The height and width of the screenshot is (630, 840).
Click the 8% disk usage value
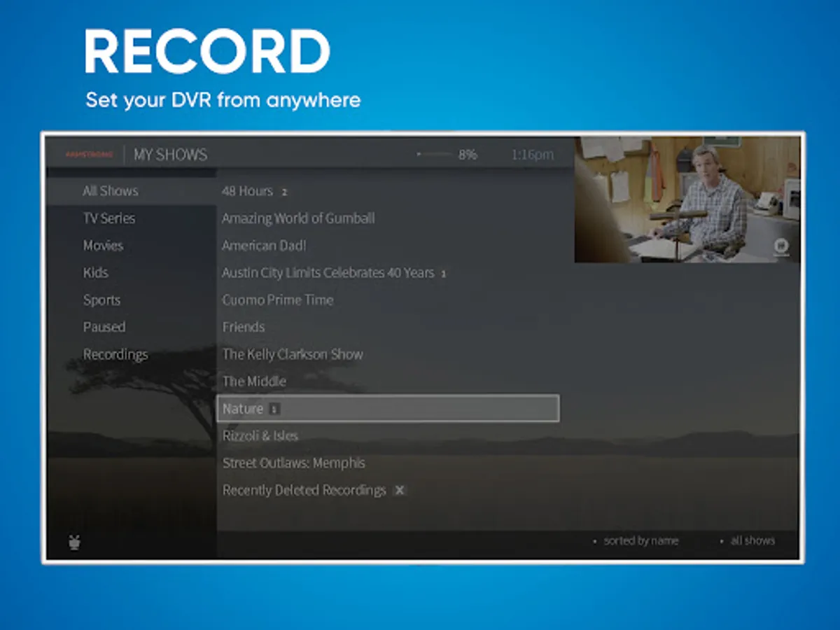point(468,155)
